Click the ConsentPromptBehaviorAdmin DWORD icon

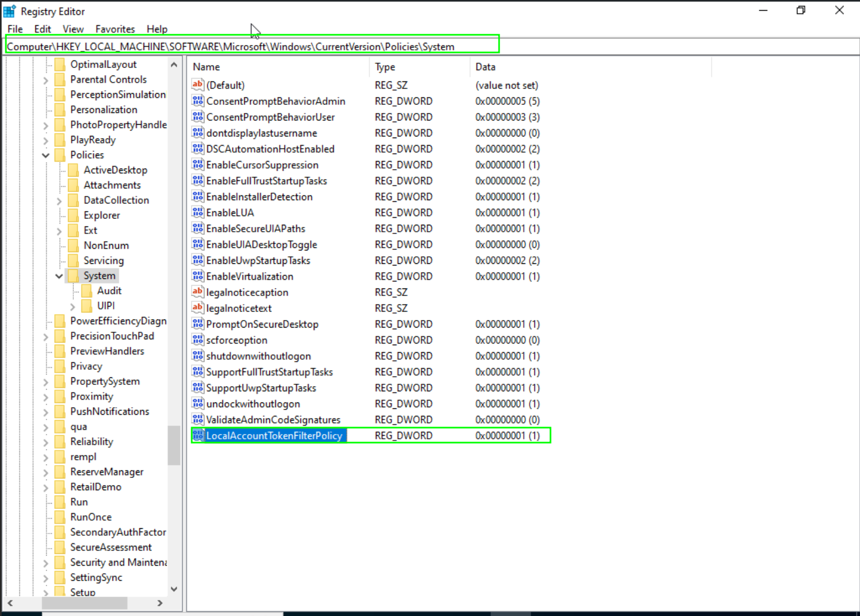point(198,101)
